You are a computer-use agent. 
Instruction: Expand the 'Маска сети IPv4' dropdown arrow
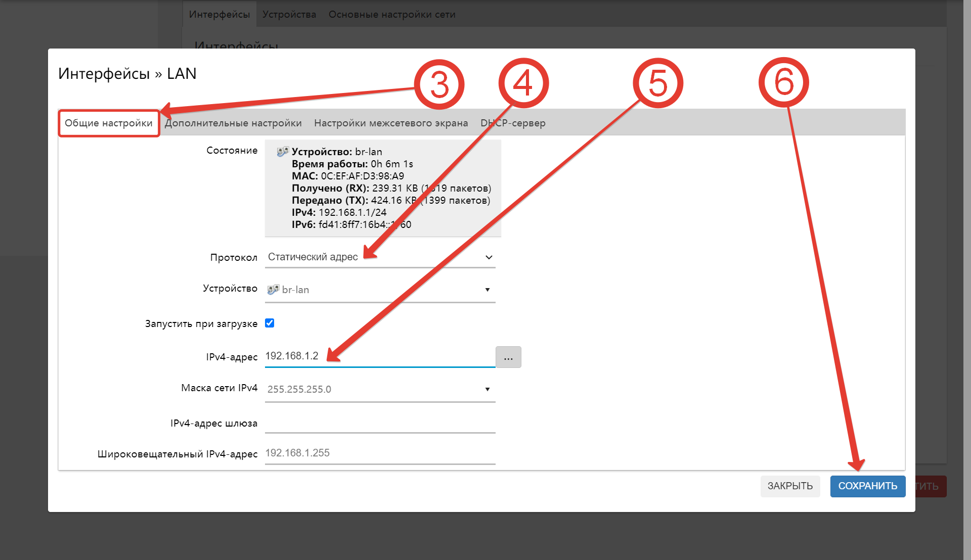click(x=487, y=389)
